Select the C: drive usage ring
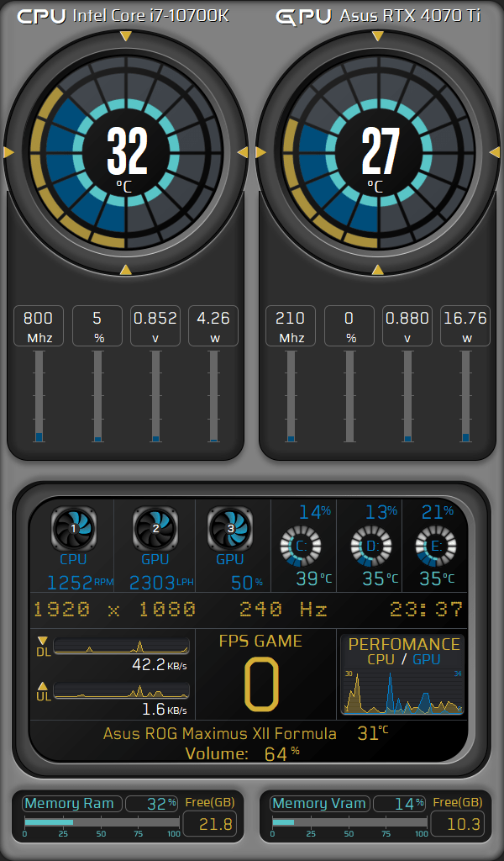The height and width of the screenshot is (861, 504). coord(300,546)
